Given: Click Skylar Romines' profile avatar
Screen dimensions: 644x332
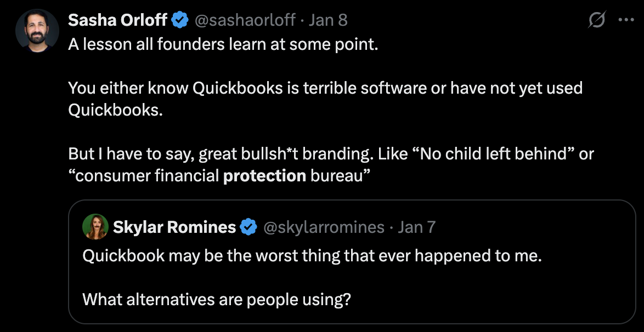Looking at the screenshot, I should click(95, 227).
